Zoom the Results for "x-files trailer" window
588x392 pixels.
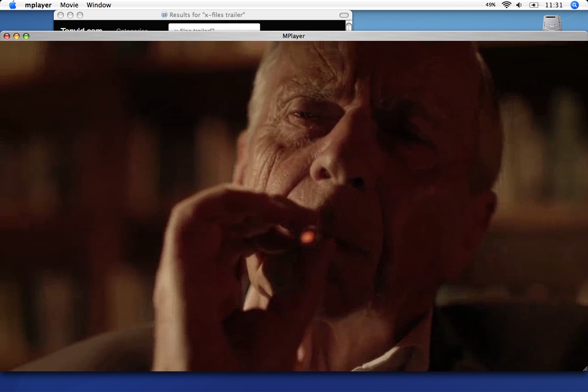[x=80, y=15]
